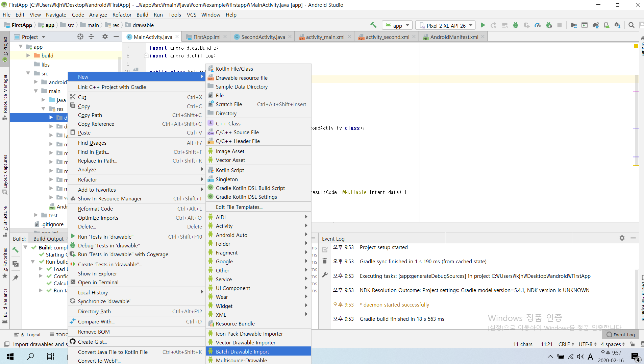Toggle Layout Captures sidebar button
The height and width of the screenshot is (364, 644).
click(x=5, y=174)
